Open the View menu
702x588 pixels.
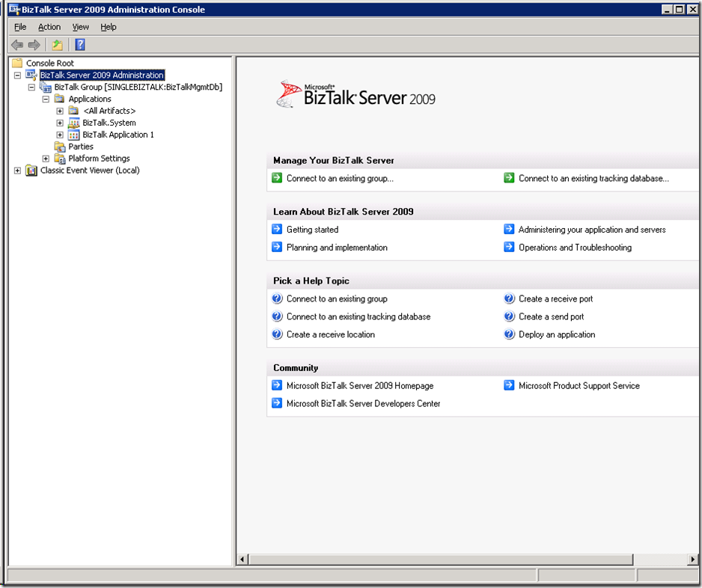click(81, 27)
